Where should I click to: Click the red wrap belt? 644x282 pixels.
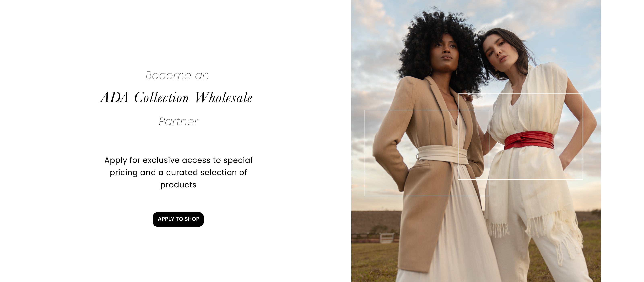[x=529, y=140]
